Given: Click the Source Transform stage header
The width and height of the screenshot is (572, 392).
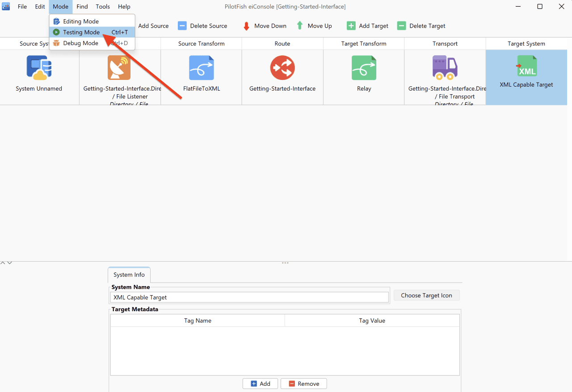Looking at the screenshot, I should point(202,43).
